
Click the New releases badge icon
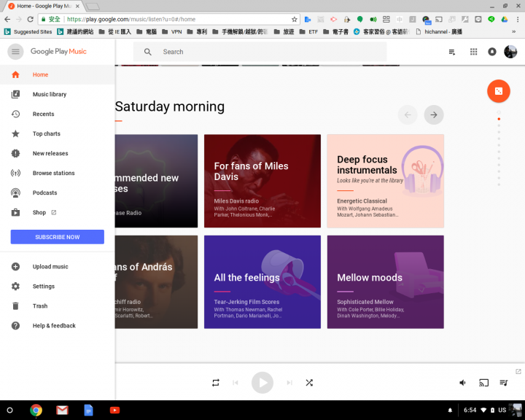pyautogui.click(x=15, y=153)
